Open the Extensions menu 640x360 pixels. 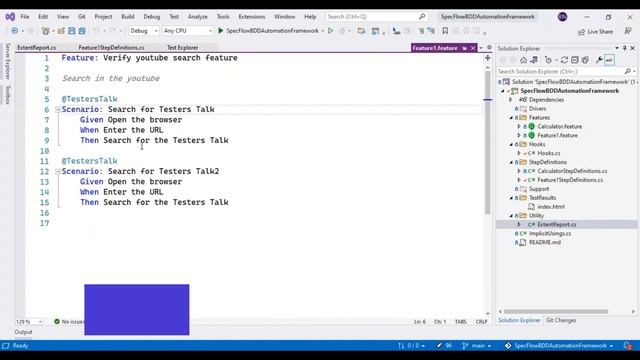[252, 17]
